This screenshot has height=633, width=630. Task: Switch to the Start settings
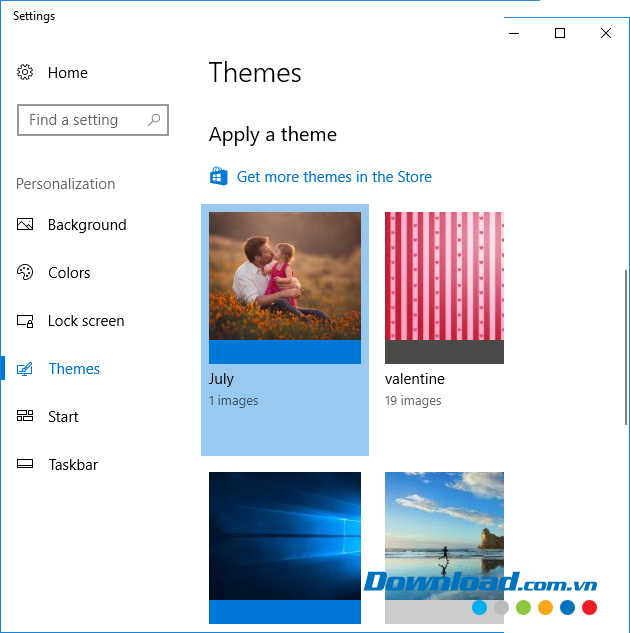pos(63,417)
